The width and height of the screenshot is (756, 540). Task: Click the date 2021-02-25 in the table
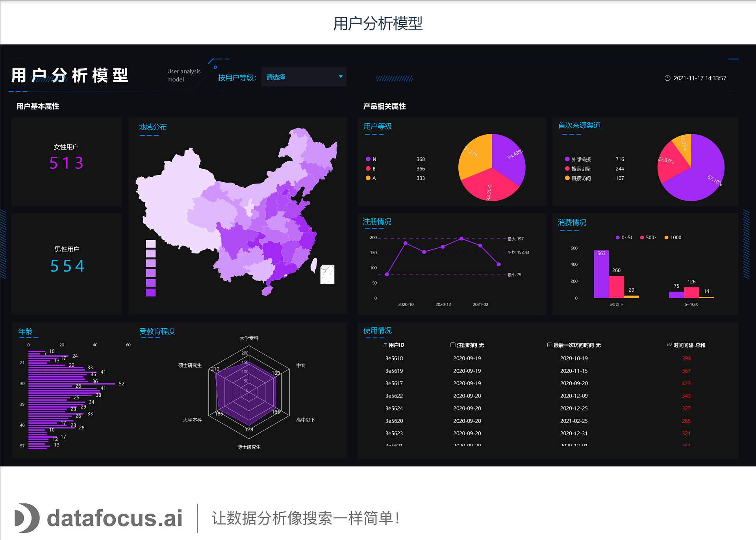point(574,421)
